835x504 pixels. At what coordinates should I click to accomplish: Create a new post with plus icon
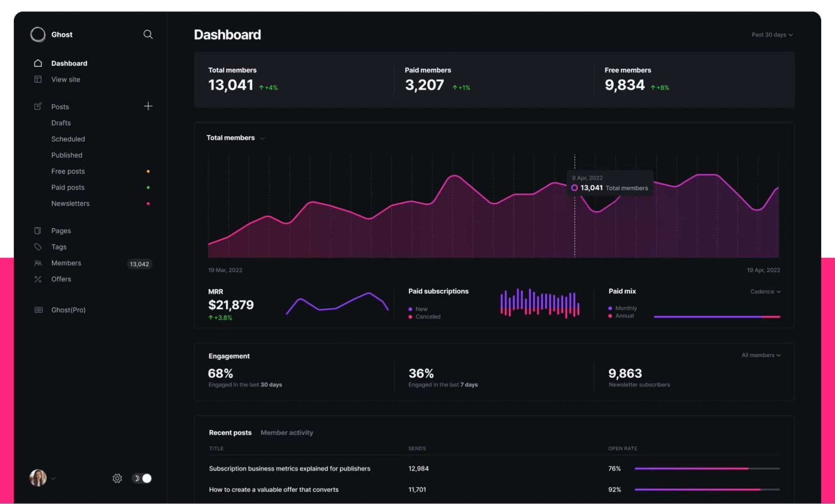point(148,106)
